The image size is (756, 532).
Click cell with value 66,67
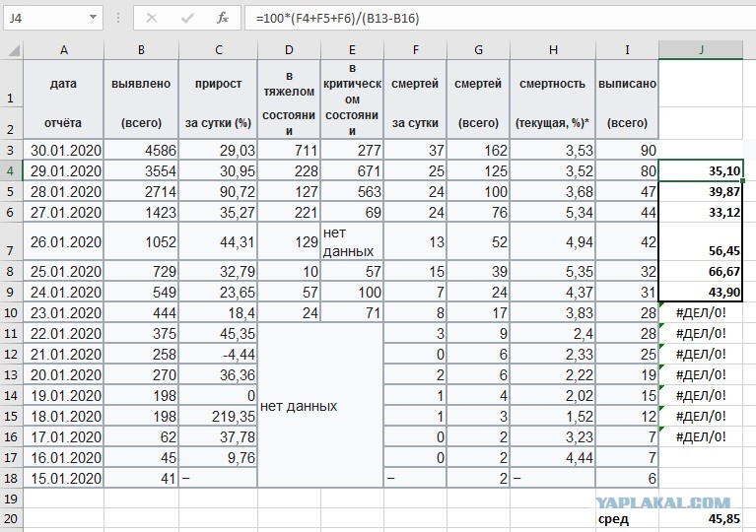coord(701,271)
